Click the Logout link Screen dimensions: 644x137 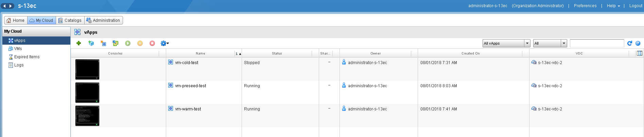[x=636, y=6]
